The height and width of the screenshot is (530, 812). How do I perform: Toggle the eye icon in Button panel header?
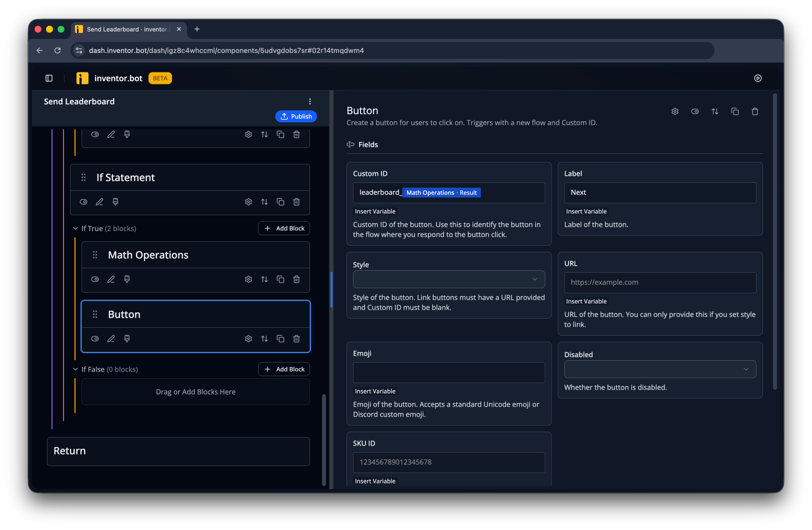tap(695, 111)
